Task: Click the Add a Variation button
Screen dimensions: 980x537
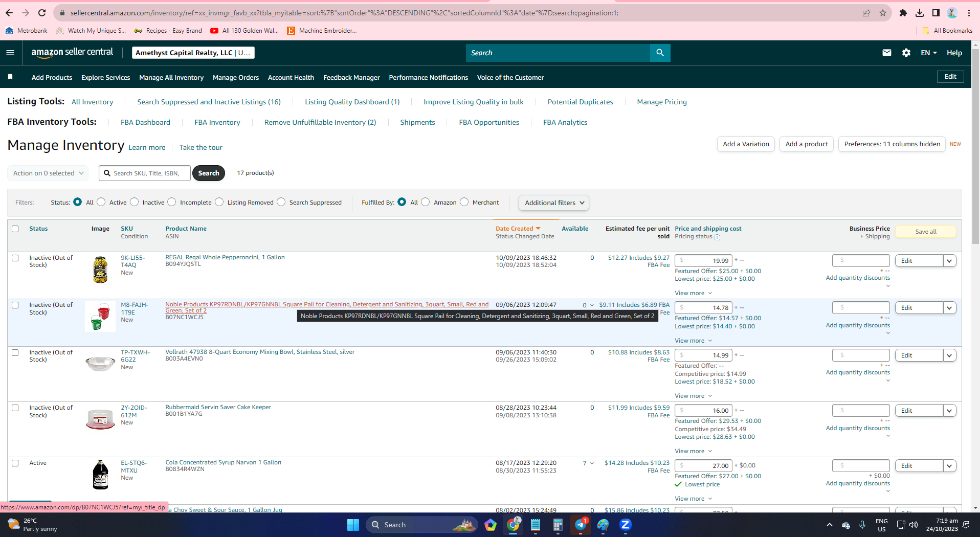Action: coord(746,144)
